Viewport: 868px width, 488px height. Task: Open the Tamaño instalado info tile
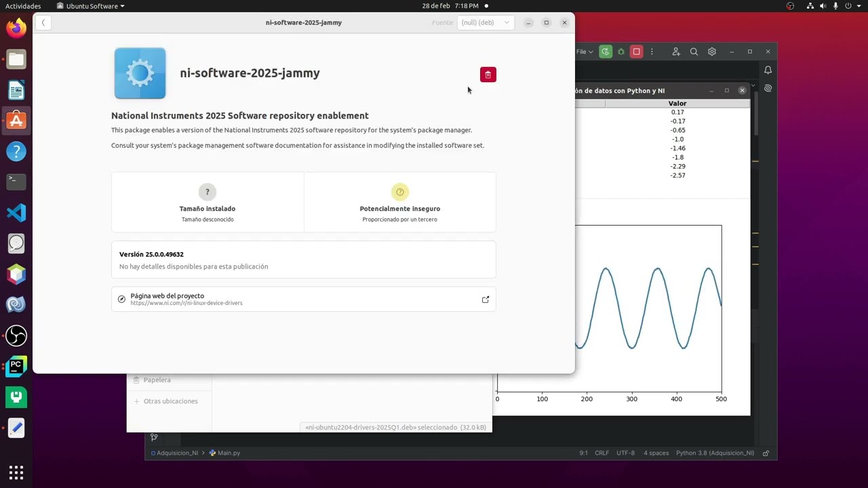[208, 202]
